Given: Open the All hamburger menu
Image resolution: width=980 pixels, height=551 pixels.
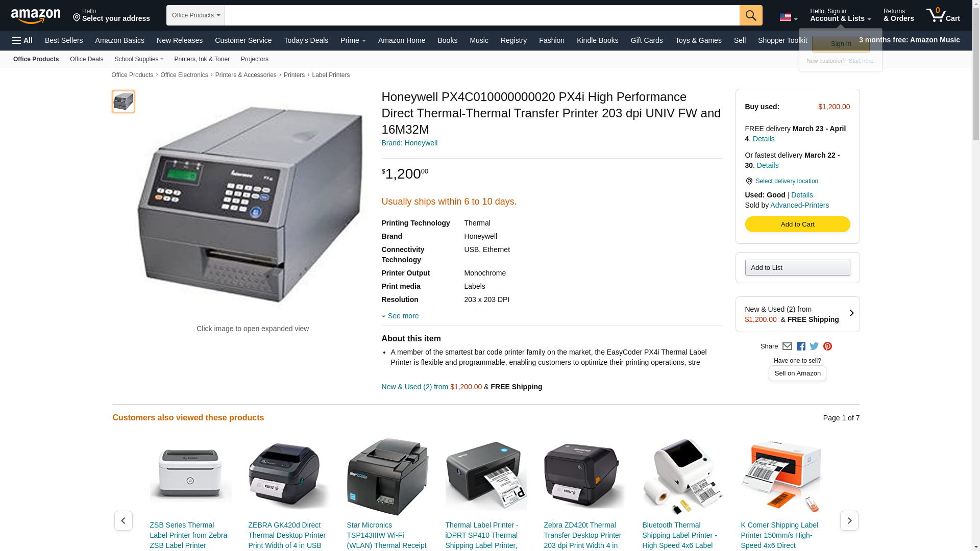Looking at the screenshot, I should tap(22, 40).
